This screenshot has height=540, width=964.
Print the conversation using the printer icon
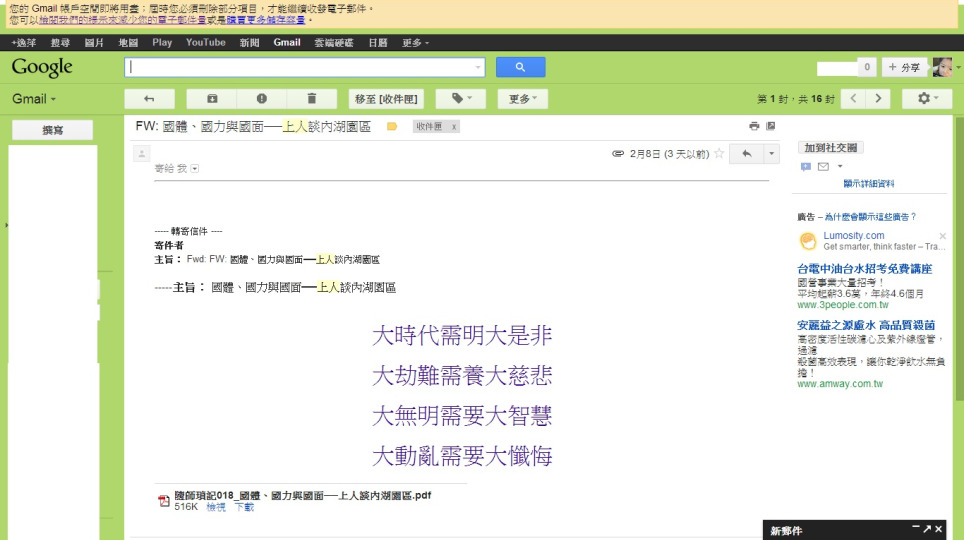(x=754, y=127)
